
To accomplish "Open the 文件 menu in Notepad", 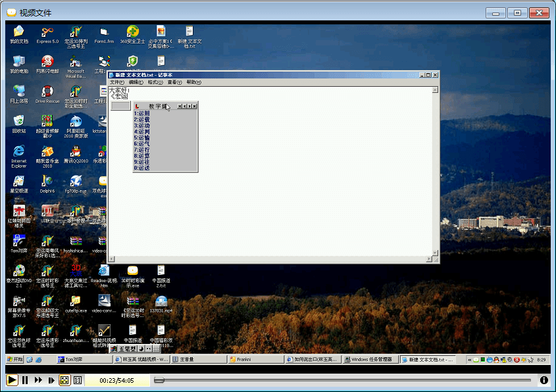I will click(116, 82).
